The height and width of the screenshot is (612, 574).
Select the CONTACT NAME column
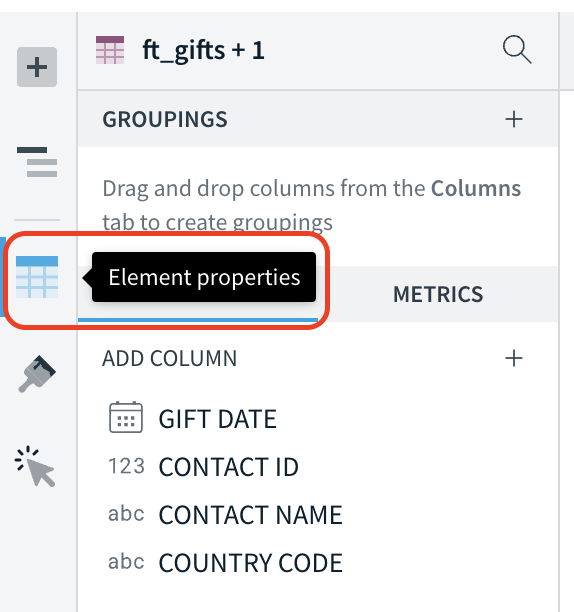tap(250, 515)
